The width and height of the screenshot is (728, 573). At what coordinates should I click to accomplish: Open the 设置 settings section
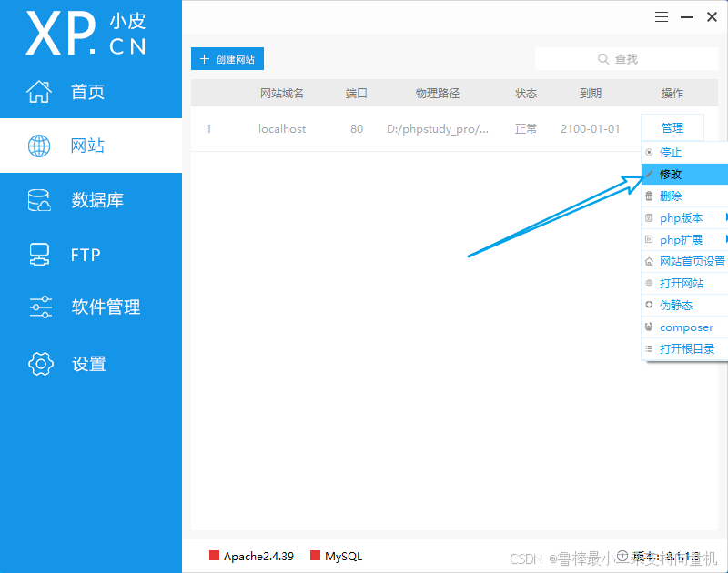90,364
